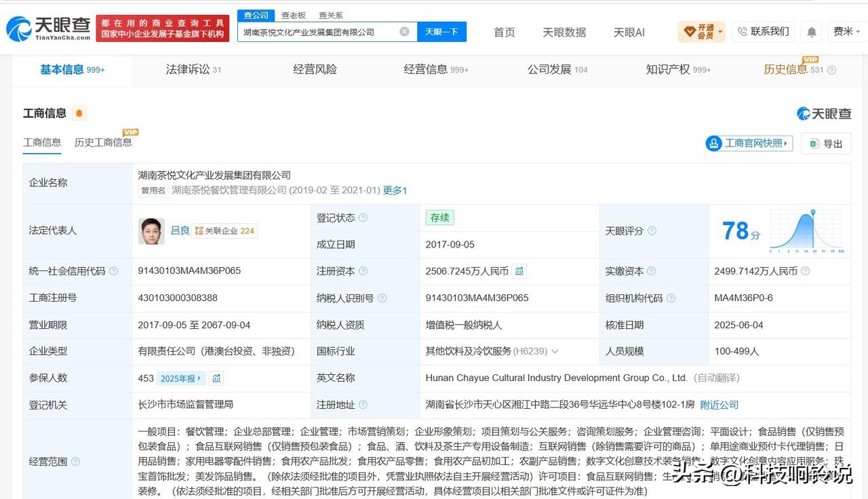Expand the 工商官网快照 dropdown
Viewport: 868px width, 499px height.
click(x=749, y=143)
